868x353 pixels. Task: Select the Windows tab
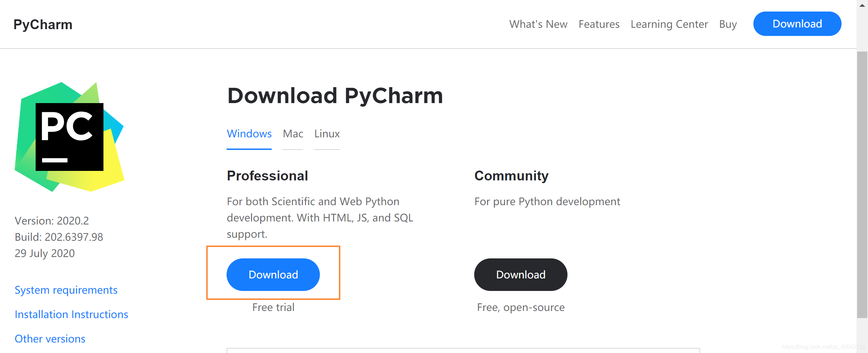pyautogui.click(x=249, y=134)
